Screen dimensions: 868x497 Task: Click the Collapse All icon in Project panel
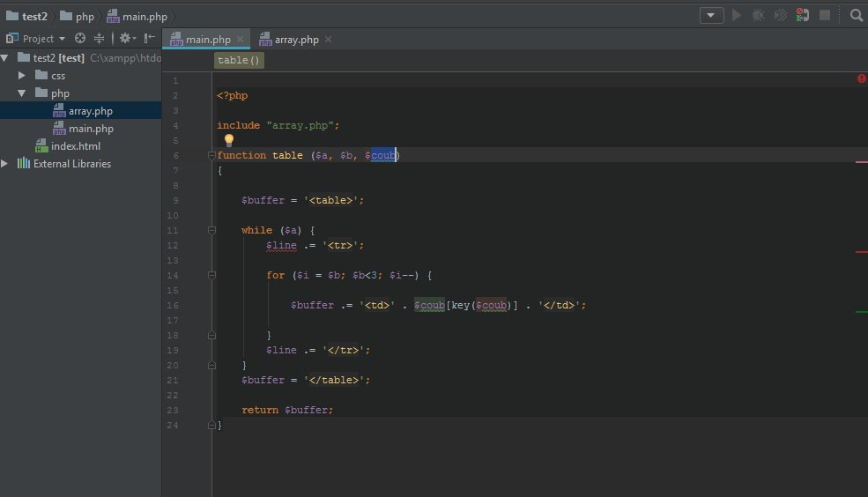tap(100, 39)
